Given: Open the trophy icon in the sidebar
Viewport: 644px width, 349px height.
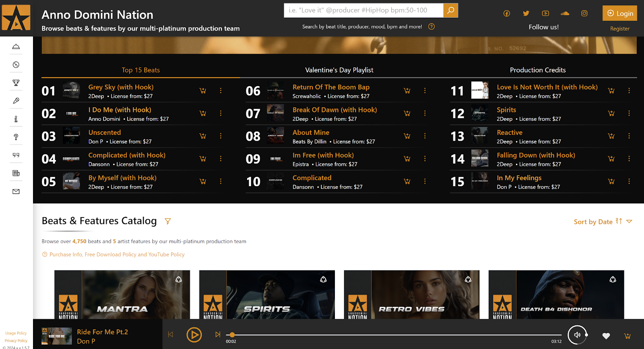Looking at the screenshot, I should 16,83.
